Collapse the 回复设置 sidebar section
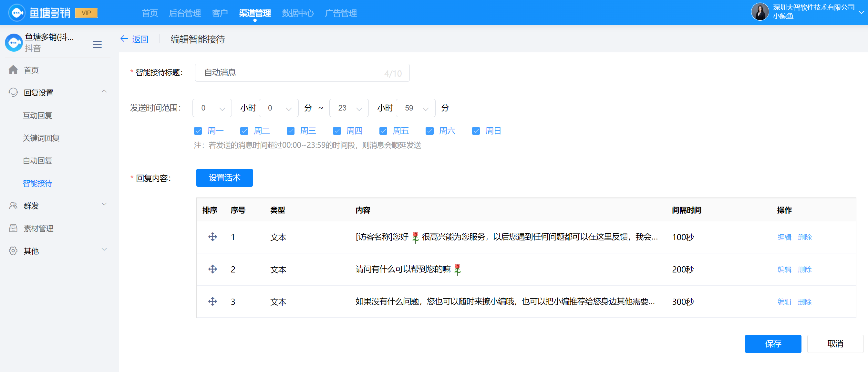 [x=104, y=92]
